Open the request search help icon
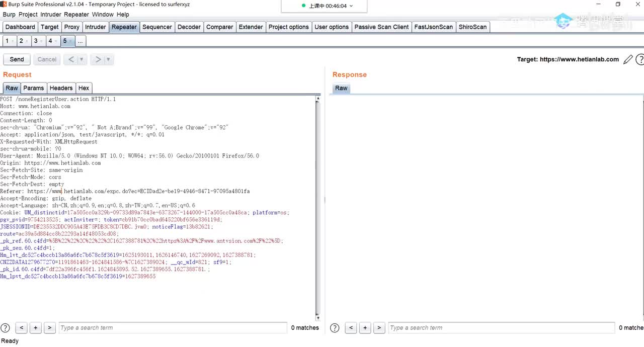644x347 pixels. (x=5, y=327)
